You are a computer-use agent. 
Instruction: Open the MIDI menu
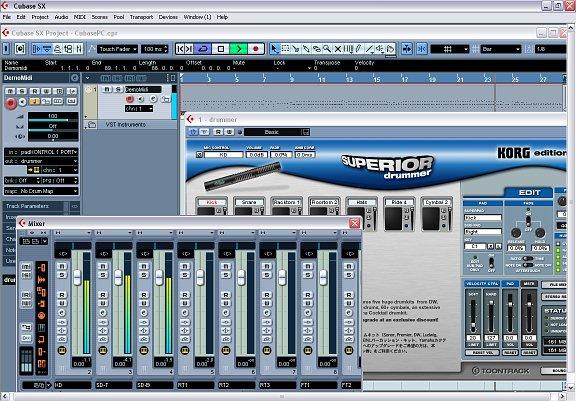point(80,17)
